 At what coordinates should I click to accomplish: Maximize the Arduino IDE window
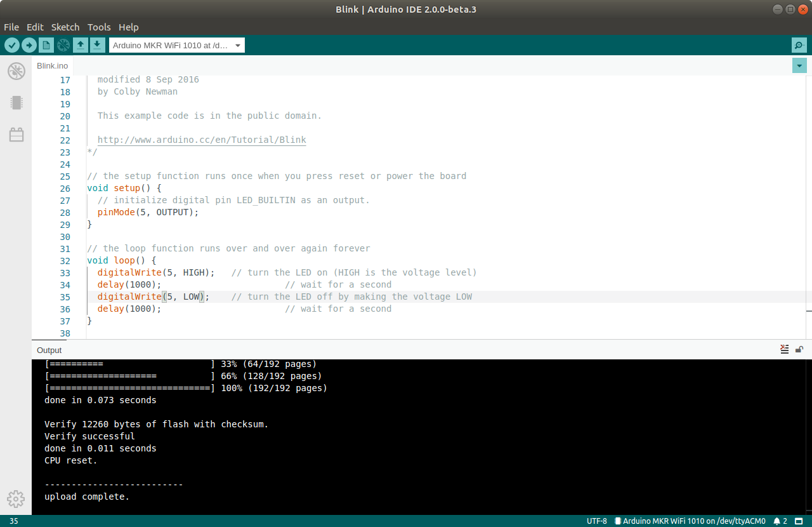[x=790, y=9]
